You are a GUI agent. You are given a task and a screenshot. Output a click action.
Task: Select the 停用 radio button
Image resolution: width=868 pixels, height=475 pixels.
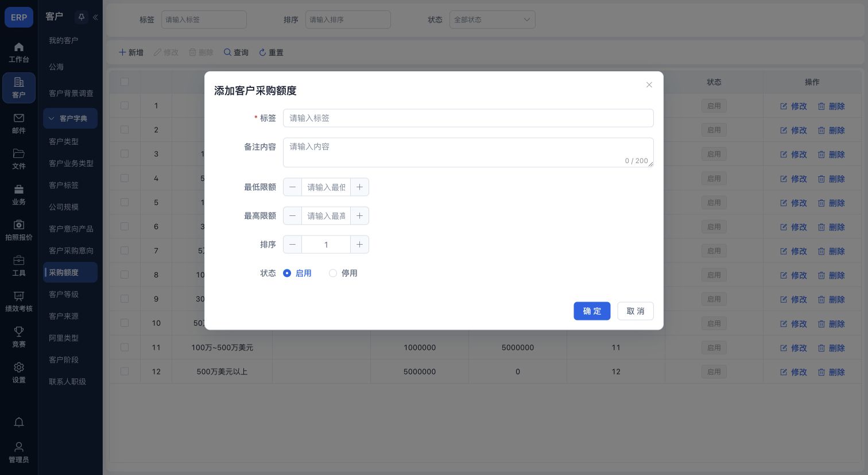(x=333, y=273)
